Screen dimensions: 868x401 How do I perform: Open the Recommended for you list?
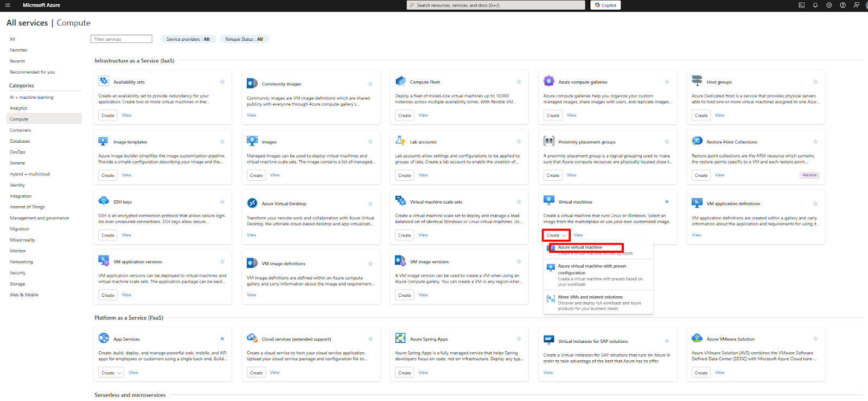pos(32,72)
